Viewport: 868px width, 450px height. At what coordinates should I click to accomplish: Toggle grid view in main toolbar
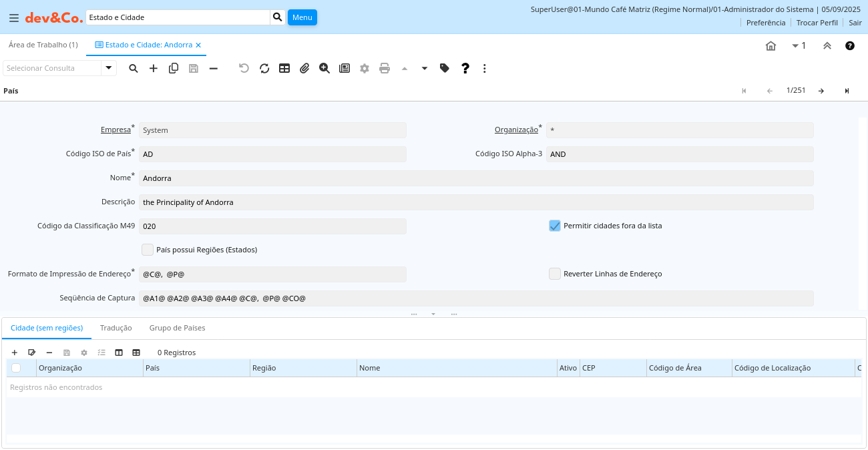284,68
